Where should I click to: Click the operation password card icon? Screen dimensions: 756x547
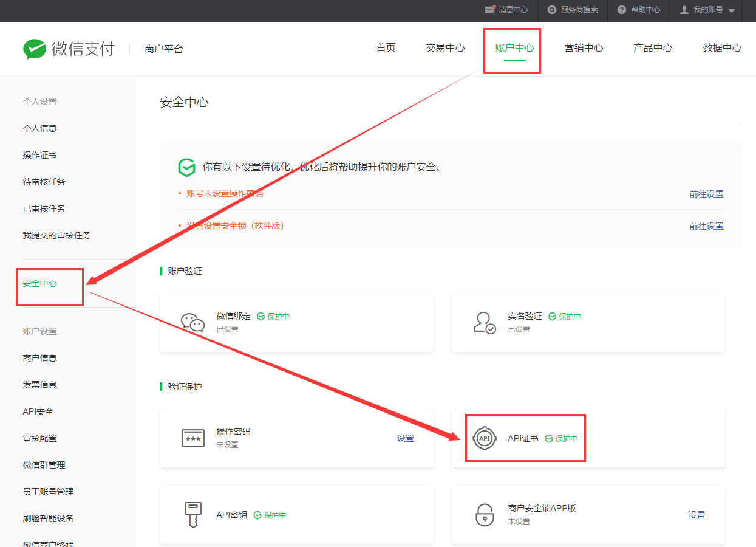193,438
